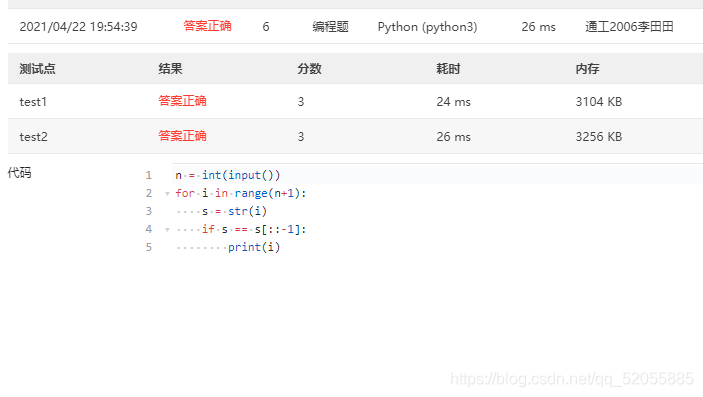The width and height of the screenshot is (703, 397).
Task: Click the score 3 in the test2 row
Action: (301, 137)
